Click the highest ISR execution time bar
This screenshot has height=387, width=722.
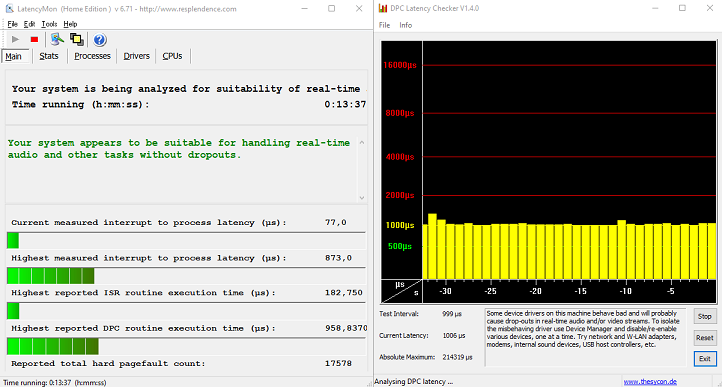pyautogui.click(x=186, y=311)
